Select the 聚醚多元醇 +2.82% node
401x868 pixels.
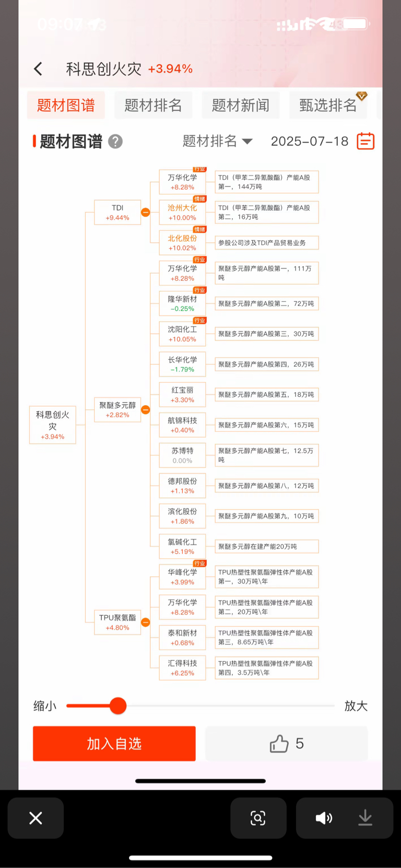[117, 410]
